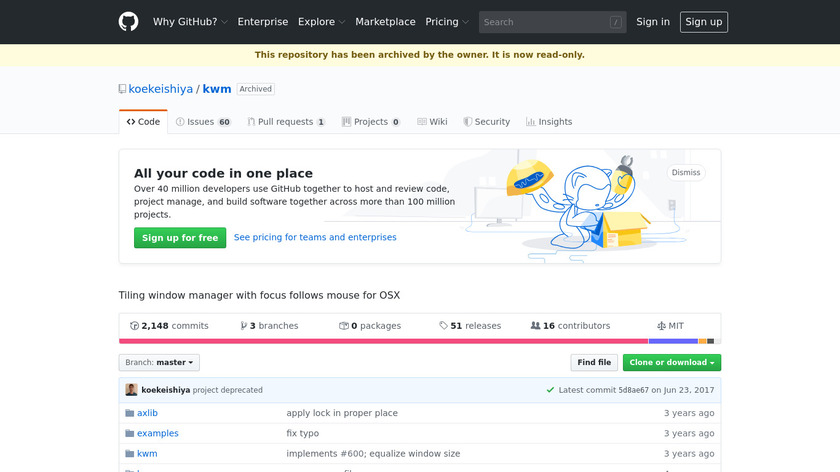The width and height of the screenshot is (840, 472).
Task: Switch to the Projects tab
Action: coord(371,122)
